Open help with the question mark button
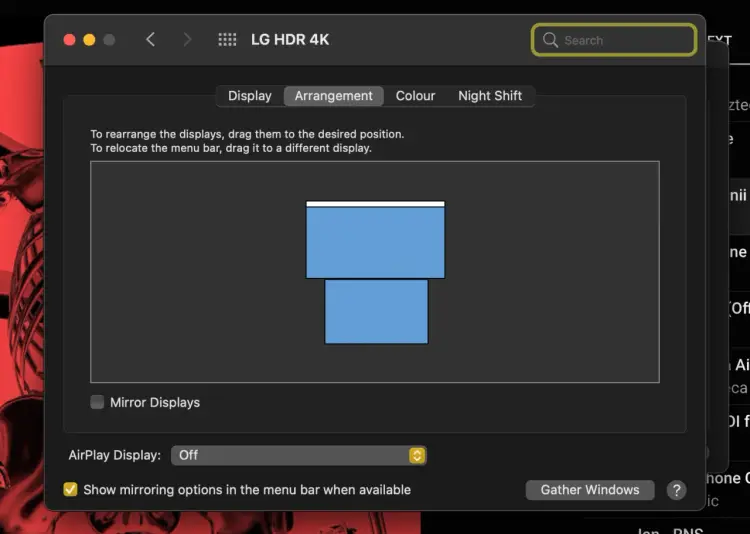Screen dimensions: 750x534 coord(676,490)
